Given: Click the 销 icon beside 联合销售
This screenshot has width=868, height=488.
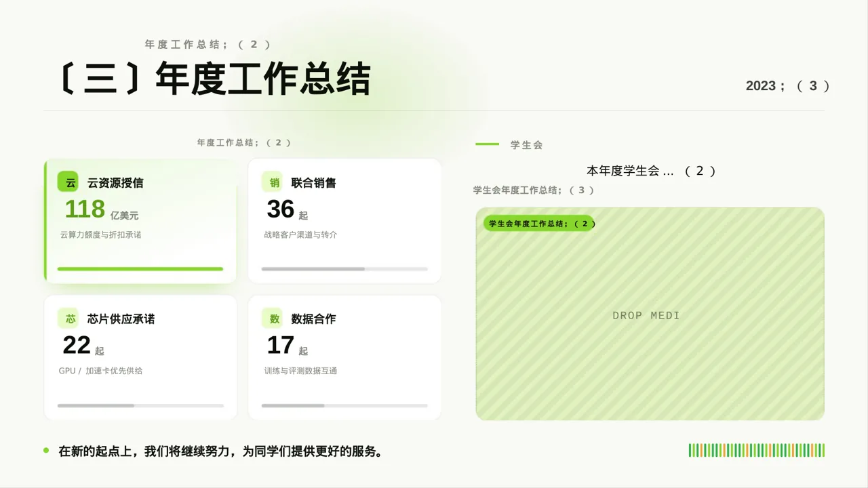Looking at the screenshot, I should (273, 182).
